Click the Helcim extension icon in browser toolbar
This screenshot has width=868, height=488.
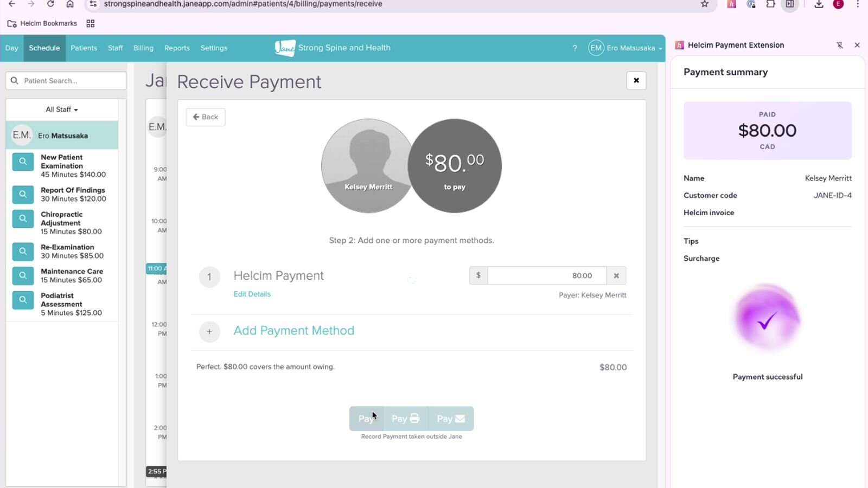(731, 4)
